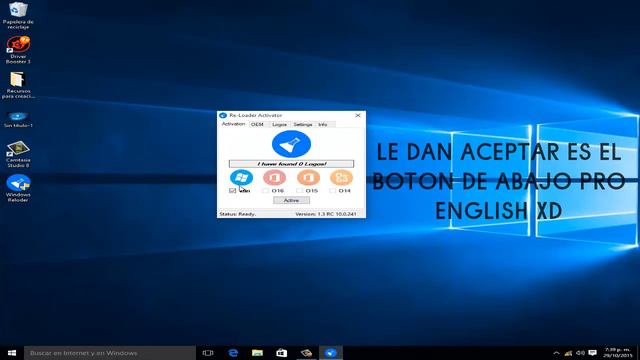Screen dimensions: 640x360
Task: Open the Windows Start menu
Action: click(12, 353)
